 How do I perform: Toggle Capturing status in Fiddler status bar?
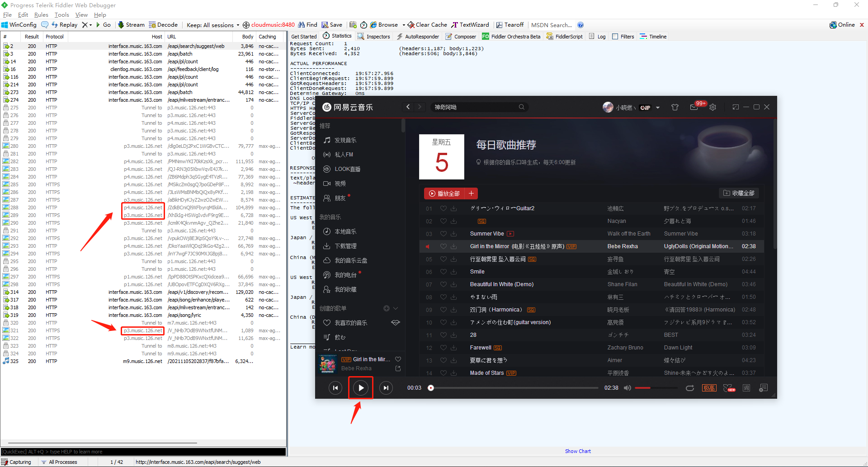click(x=16, y=462)
